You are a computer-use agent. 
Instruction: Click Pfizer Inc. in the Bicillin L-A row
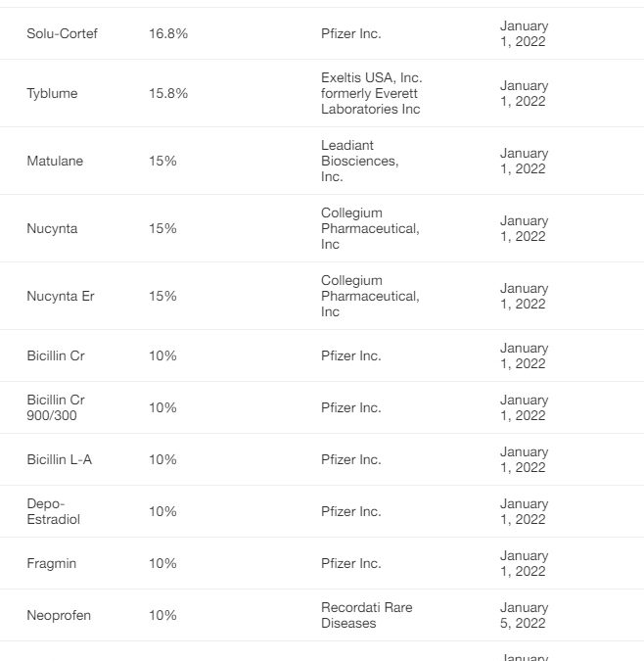pyautogui.click(x=350, y=460)
